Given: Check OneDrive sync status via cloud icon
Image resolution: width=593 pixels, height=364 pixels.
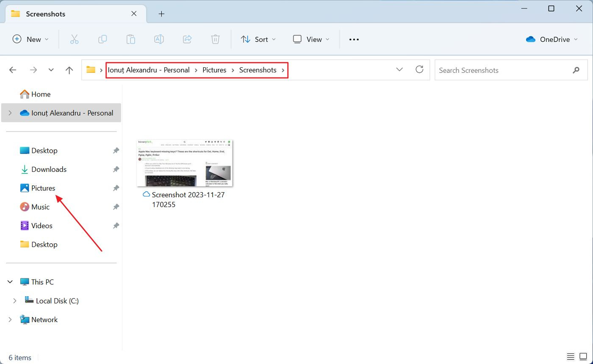Looking at the screenshot, I should pyautogui.click(x=530, y=39).
